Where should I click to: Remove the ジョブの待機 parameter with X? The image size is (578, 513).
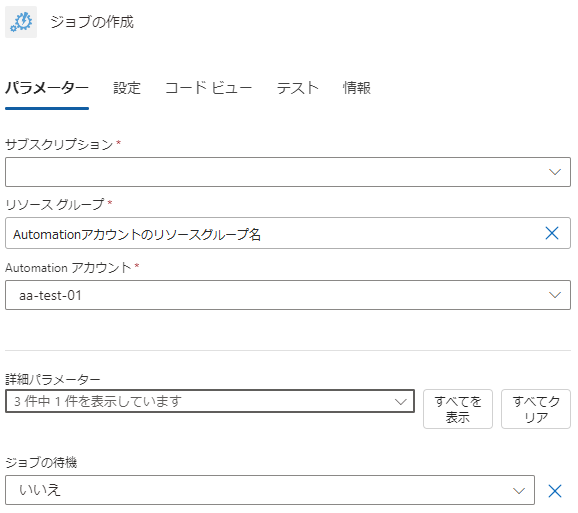554,491
